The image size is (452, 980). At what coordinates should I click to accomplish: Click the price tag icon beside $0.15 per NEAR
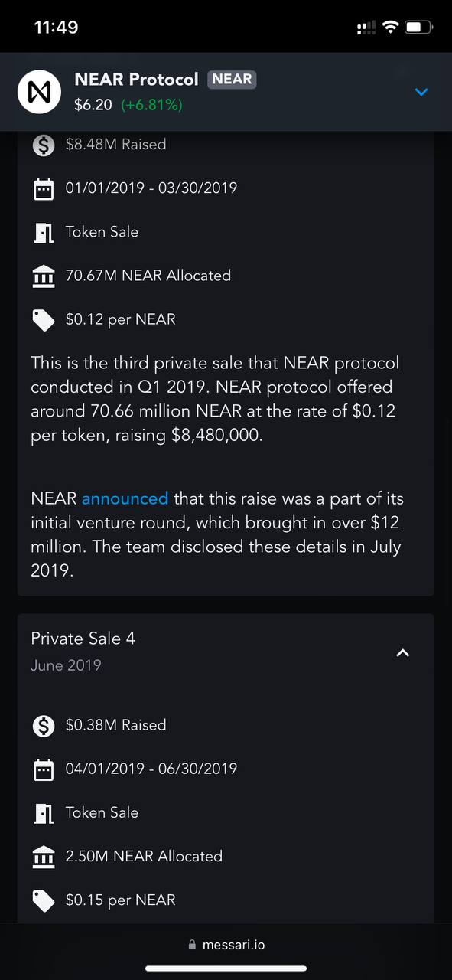[44, 901]
